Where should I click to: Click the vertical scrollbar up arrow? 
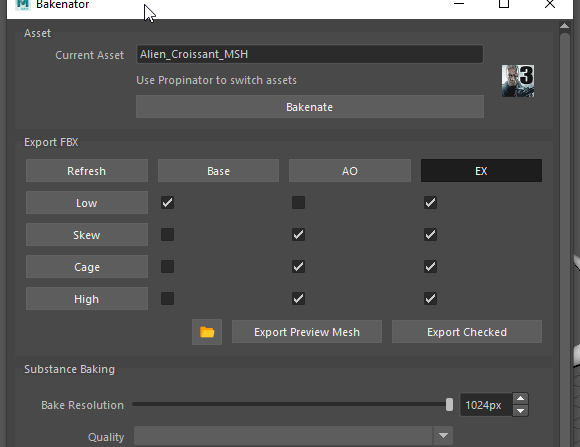(x=564, y=26)
